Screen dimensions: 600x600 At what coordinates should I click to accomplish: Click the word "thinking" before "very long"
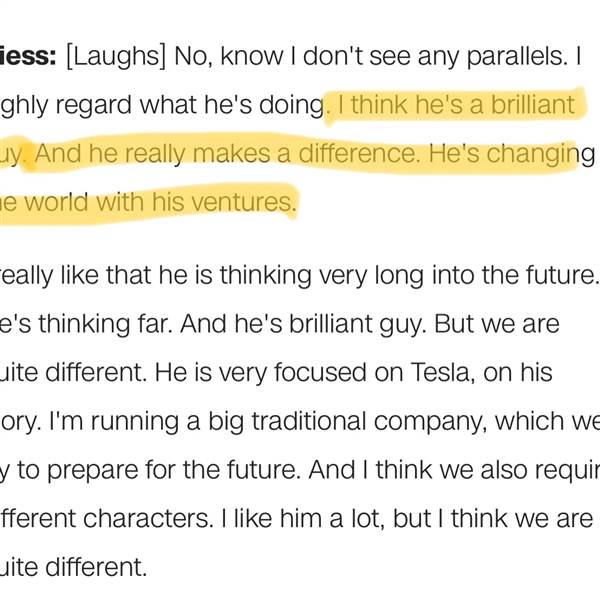point(265,276)
